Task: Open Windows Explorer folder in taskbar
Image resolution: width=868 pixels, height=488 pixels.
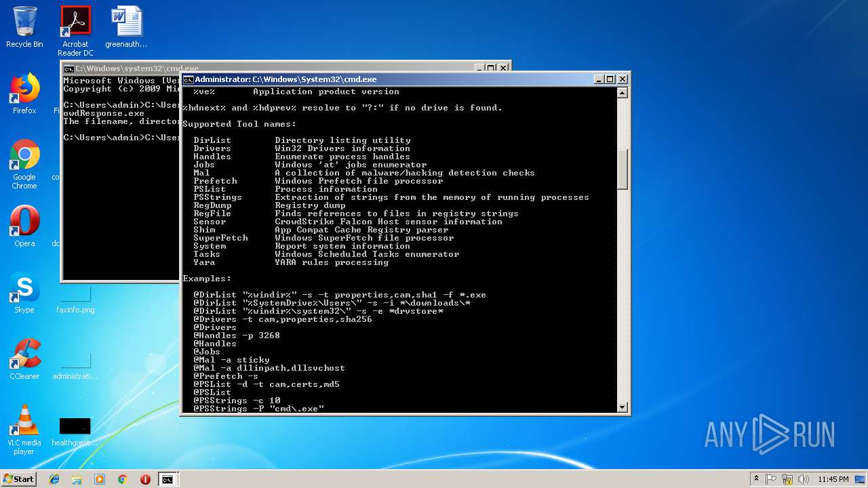Action: (x=77, y=479)
